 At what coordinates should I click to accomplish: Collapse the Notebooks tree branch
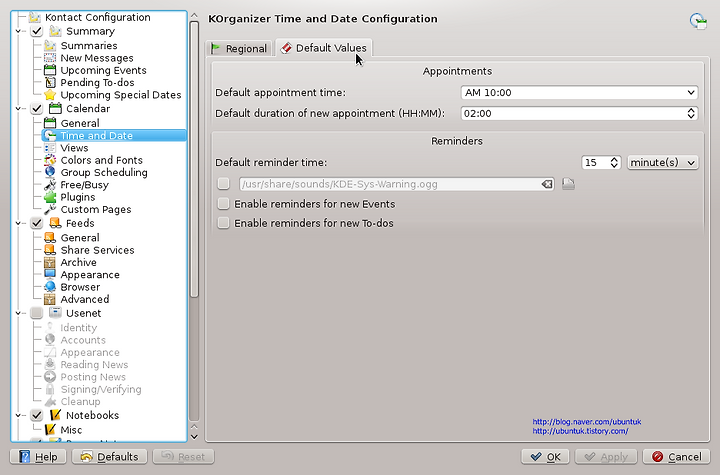(x=18, y=415)
